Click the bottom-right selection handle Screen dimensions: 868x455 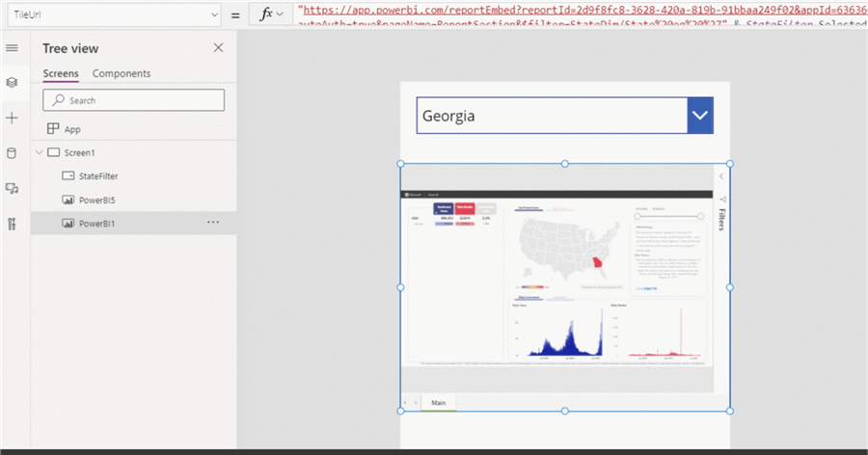click(730, 411)
